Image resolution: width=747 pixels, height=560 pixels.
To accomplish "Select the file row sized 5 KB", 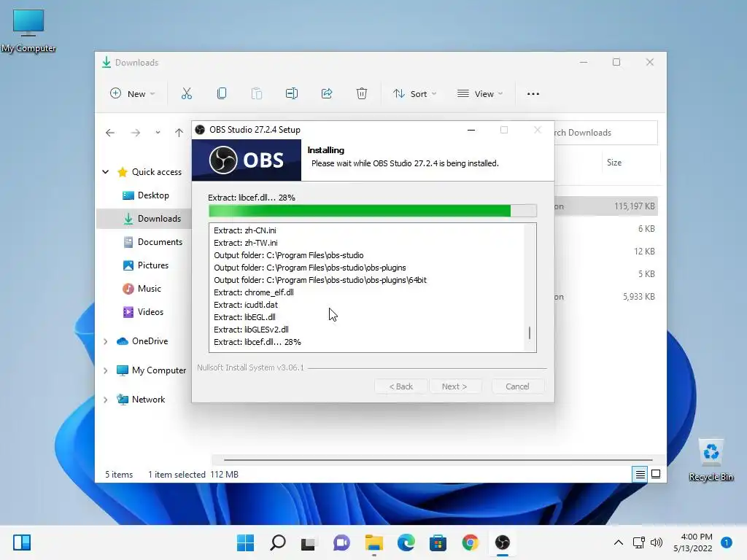I will 605,274.
